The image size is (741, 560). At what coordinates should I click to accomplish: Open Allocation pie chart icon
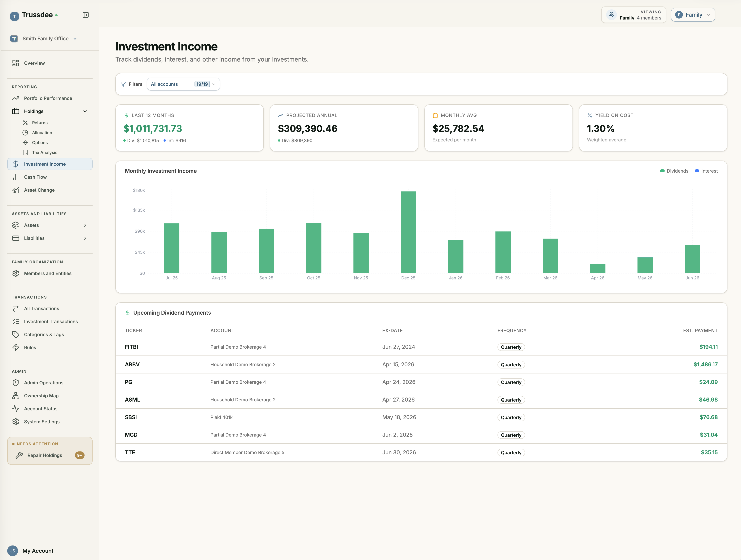tap(25, 133)
